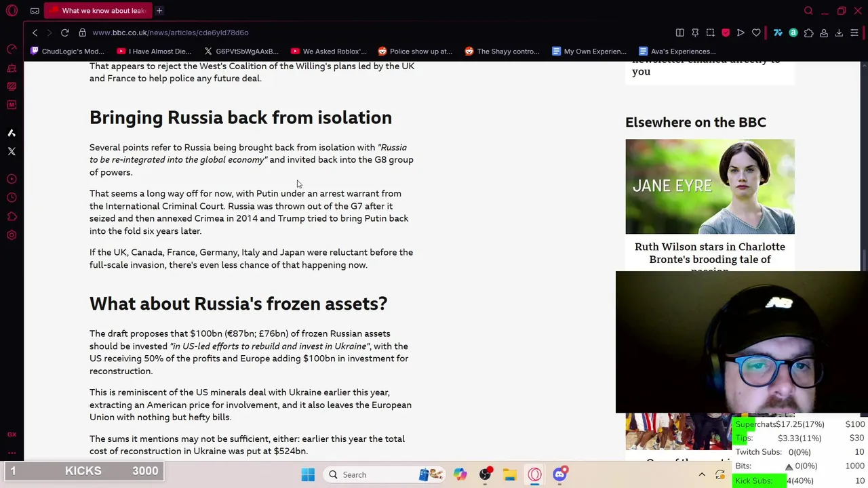Open X (Twitter) in the sidebar
The height and width of the screenshot is (488, 868).
tap(12, 151)
